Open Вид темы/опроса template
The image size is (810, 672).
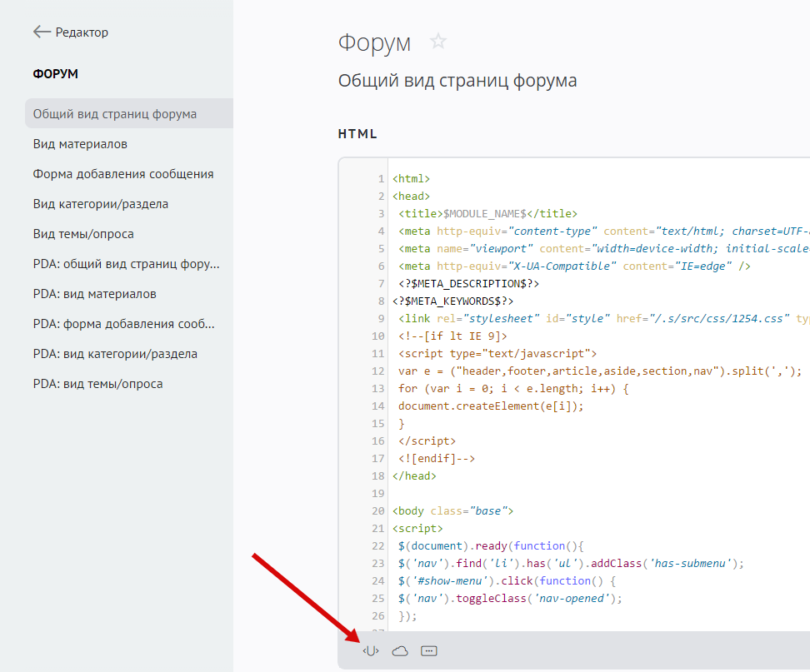point(83,234)
